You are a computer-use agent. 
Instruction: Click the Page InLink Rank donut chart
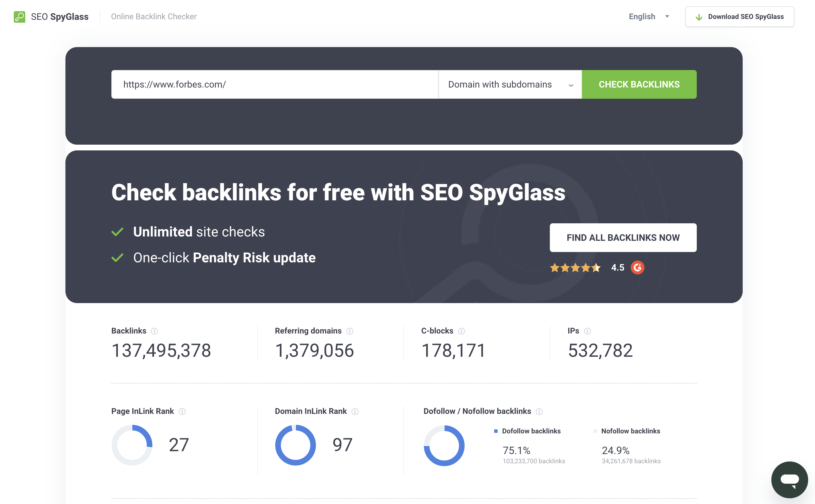click(x=132, y=445)
